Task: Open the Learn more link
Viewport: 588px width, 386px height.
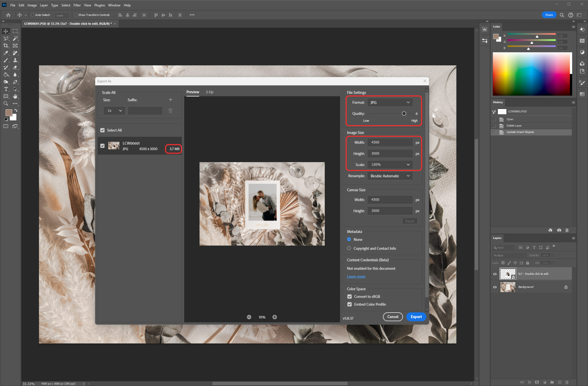Action: coord(356,276)
